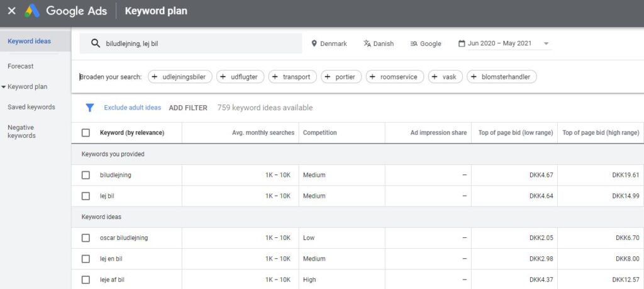644x289 pixels.
Task: Select the oscar biludlejning checkbox
Action: [x=86, y=238]
